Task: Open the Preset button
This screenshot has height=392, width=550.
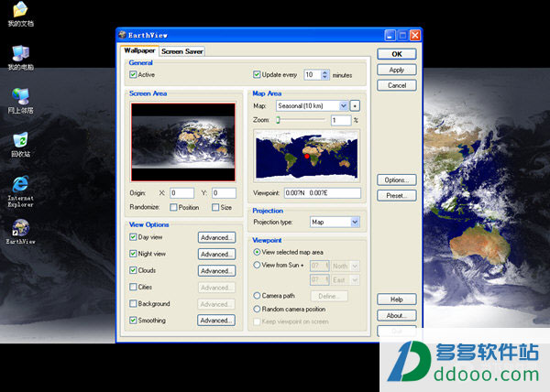Action: pos(397,195)
